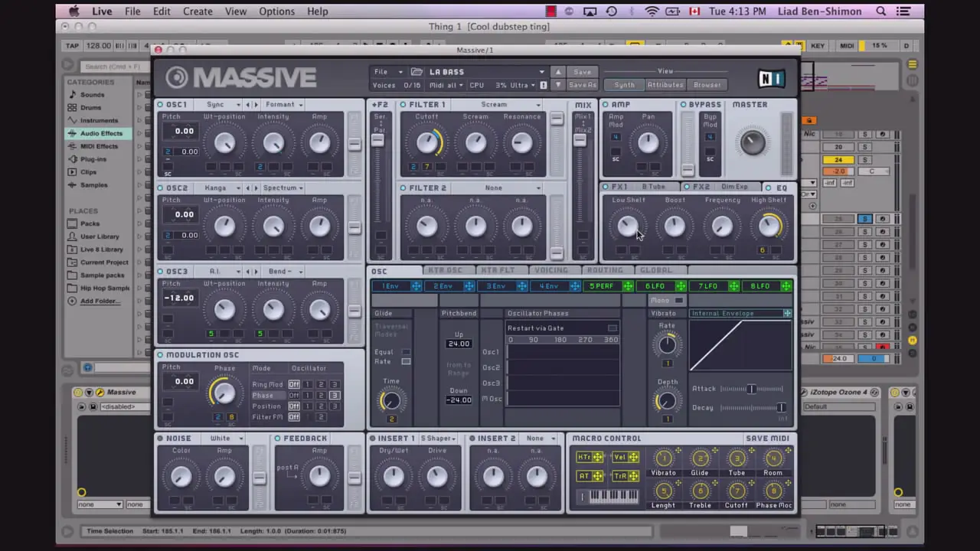The height and width of the screenshot is (551, 980).
Task: Toggle OSC1 power button
Action: (x=161, y=105)
